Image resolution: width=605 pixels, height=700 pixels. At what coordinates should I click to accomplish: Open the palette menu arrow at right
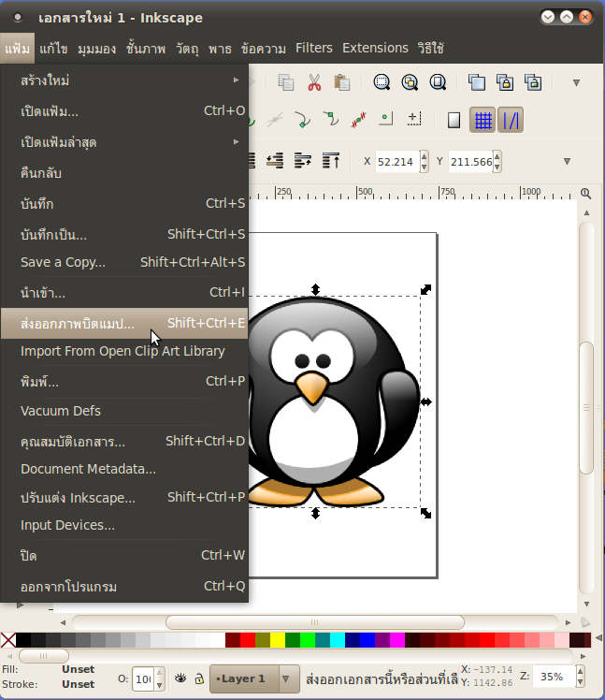(598, 638)
